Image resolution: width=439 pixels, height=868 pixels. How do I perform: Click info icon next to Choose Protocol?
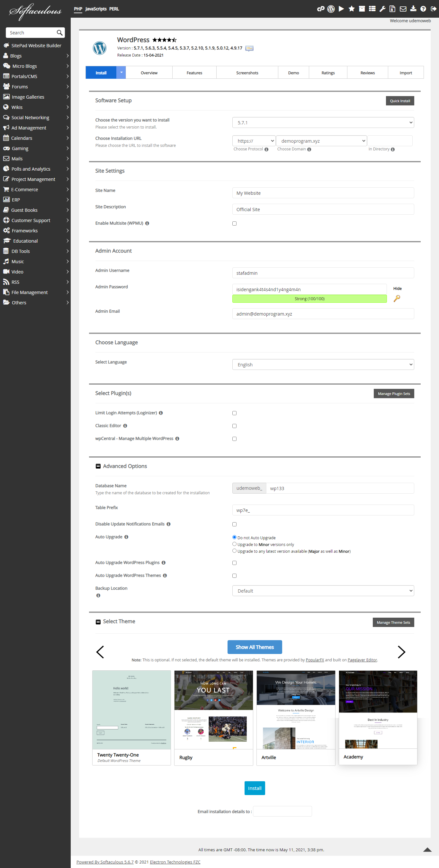point(266,149)
